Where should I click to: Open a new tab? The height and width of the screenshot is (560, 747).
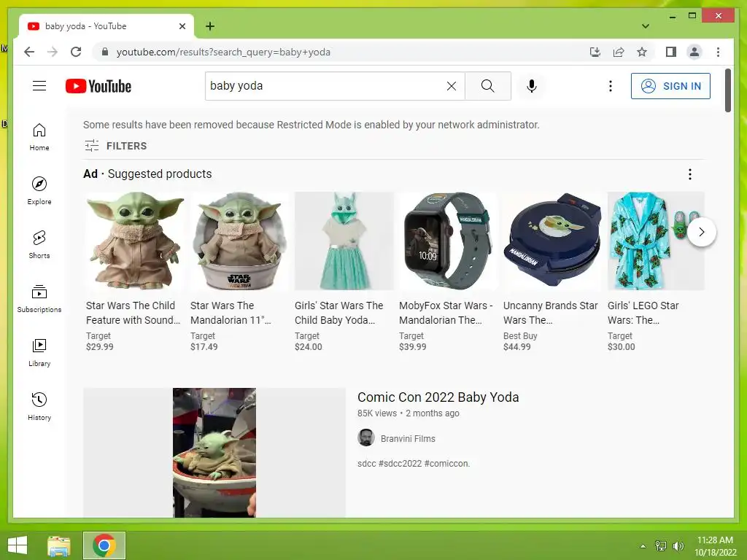coord(210,26)
